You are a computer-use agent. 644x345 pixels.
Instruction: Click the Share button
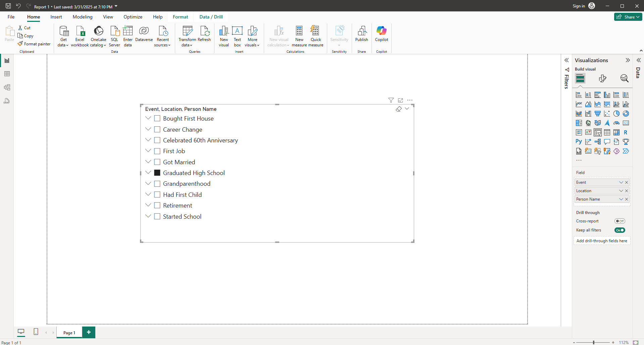coord(628,17)
